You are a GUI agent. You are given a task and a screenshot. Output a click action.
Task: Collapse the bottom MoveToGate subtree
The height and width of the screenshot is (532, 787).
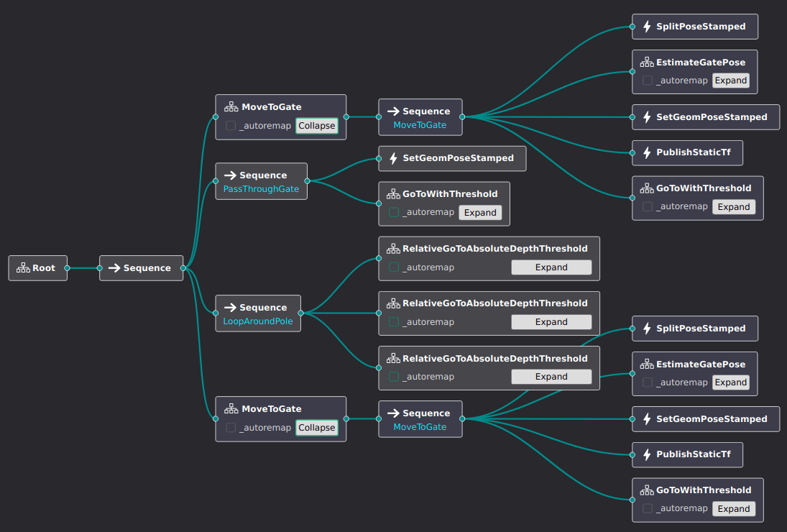pos(316,427)
